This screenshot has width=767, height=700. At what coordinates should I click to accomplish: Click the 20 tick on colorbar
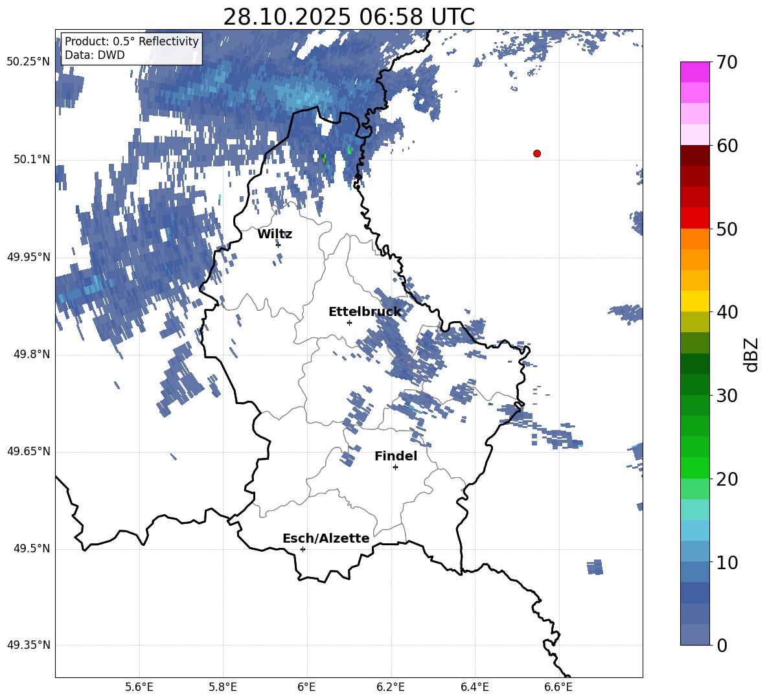[x=726, y=479]
